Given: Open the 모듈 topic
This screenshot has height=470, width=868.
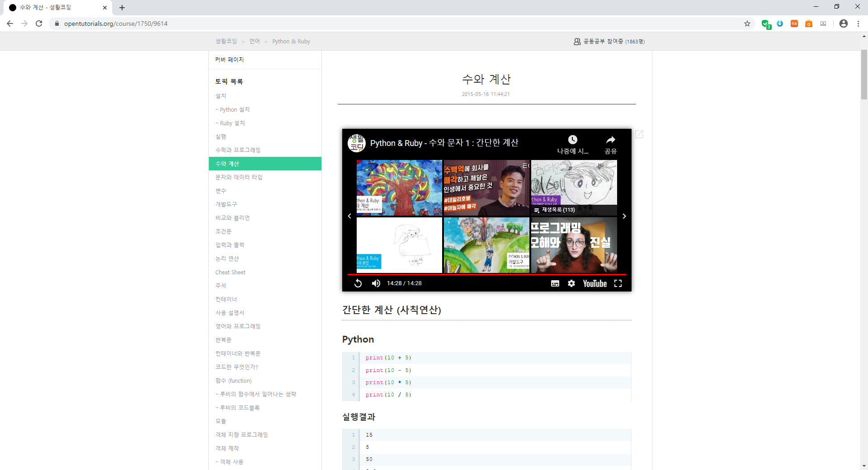Looking at the screenshot, I should click(x=221, y=421).
